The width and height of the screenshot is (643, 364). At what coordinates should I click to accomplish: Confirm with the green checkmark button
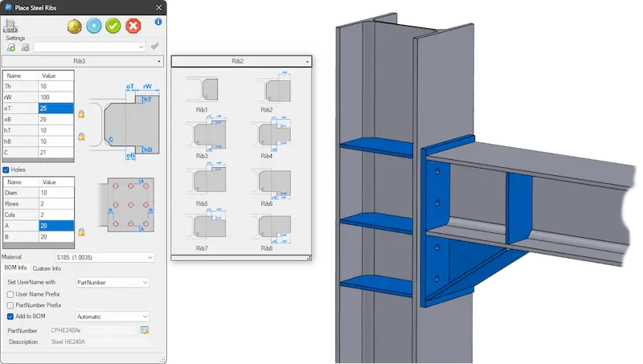click(113, 26)
